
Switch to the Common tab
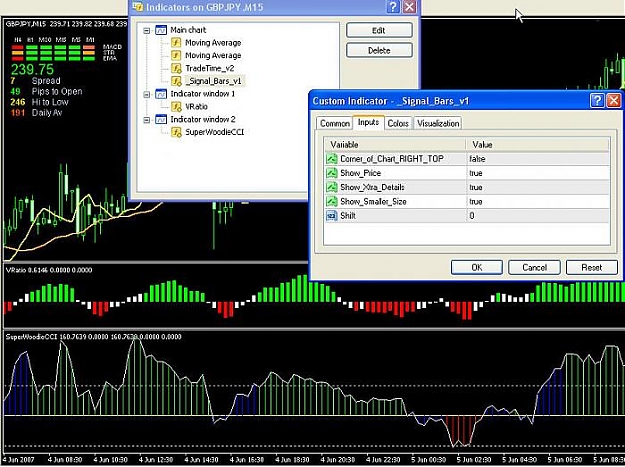point(334,124)
